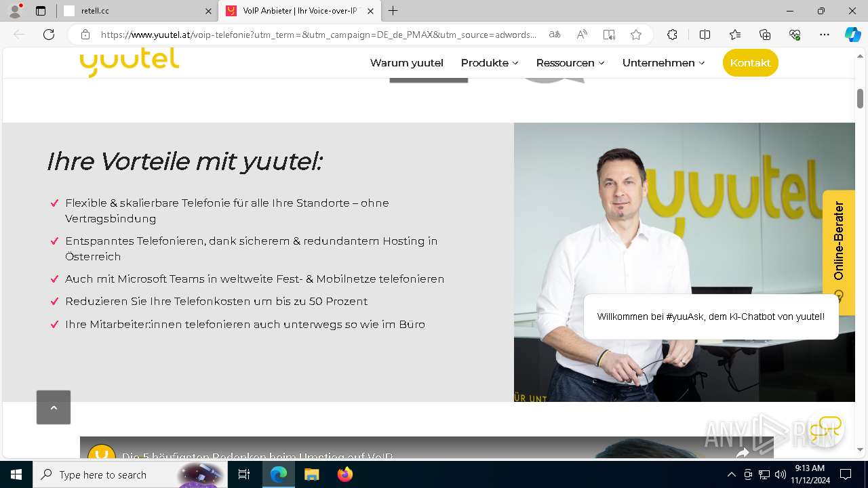Click the scroll-to-top arrow button
Image resolution: width=868 pixels, height=488 pixels.
pos(54,407)
